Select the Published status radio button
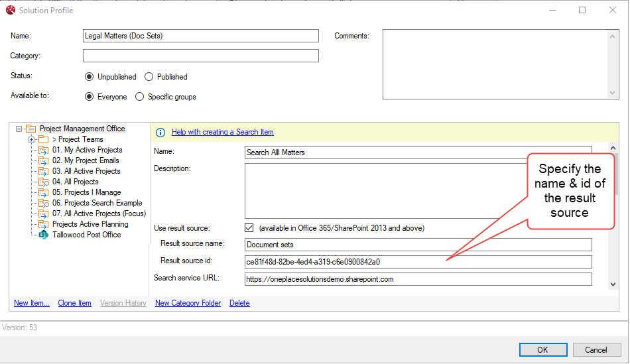The width and height of the screenshot is (630, 364). pyautogui.click(x=149, y=77)
